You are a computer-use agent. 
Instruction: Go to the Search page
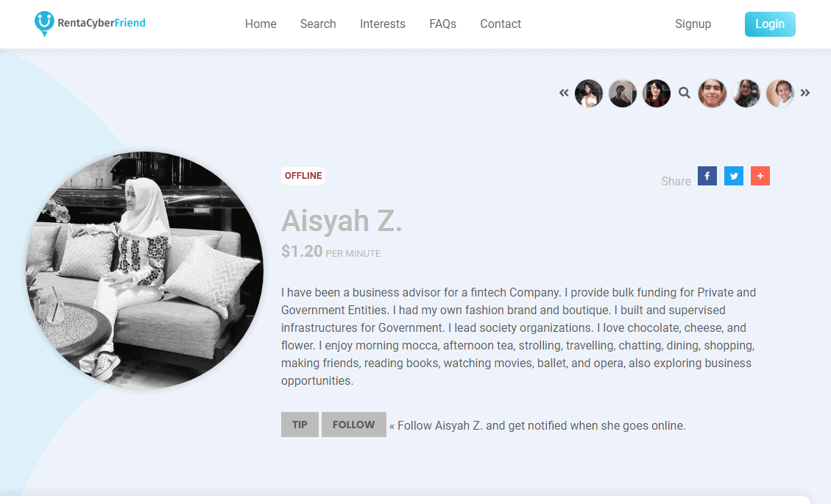(318, 24)
